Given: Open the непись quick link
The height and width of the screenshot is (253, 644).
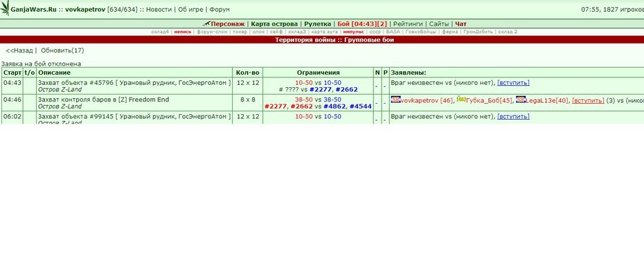Looking at the screenshot, I should [x=182, y=32].
